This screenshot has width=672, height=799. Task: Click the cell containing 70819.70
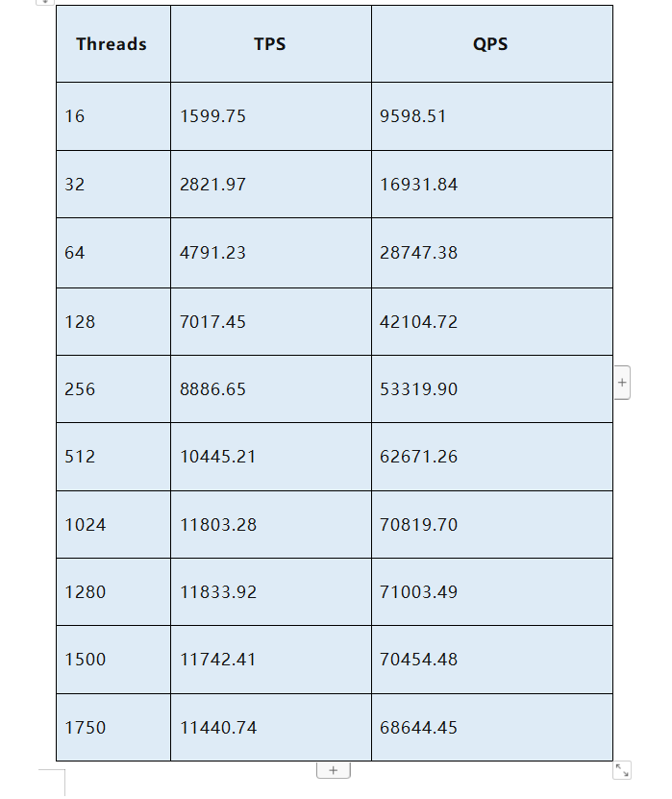pyautogui.click(x=490, y=525)
